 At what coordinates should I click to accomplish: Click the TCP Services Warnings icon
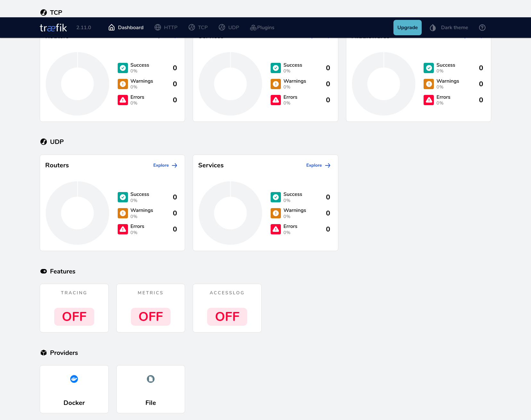click(x=276, y=84)
